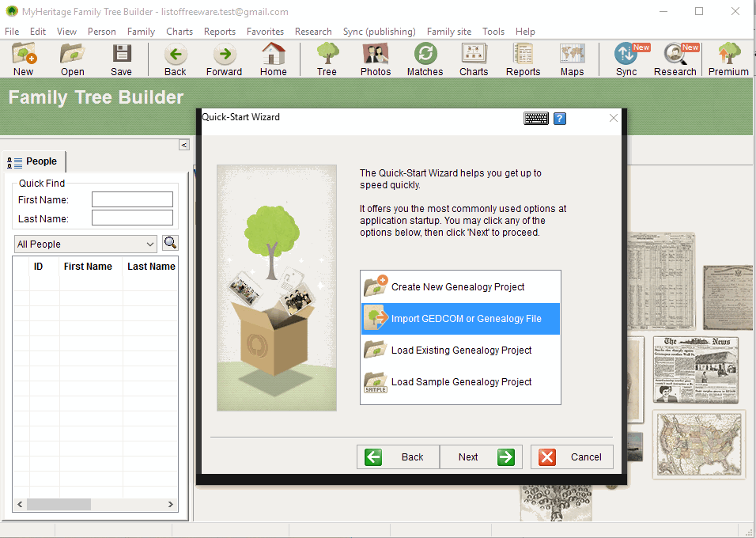Open the Favorites menu
Screen dimensions: 756x538
(265, 32)
